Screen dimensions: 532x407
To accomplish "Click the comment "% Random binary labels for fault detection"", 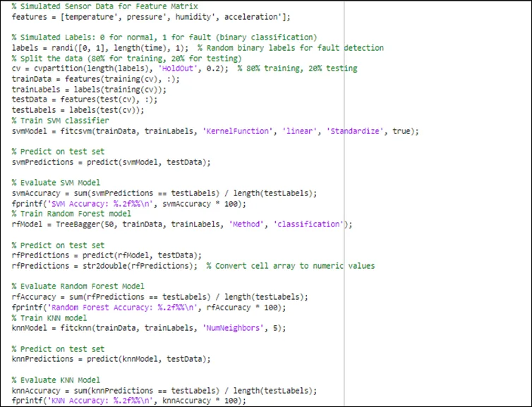I will pyautogui.click(x=291, y=48).
